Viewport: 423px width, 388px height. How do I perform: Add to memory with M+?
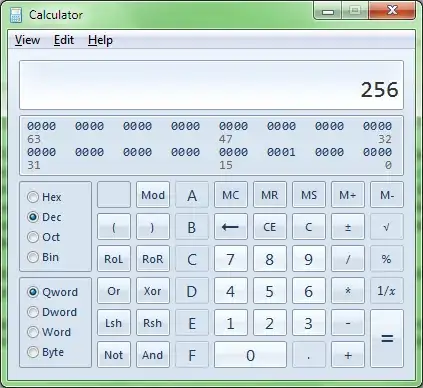[348, 195]
